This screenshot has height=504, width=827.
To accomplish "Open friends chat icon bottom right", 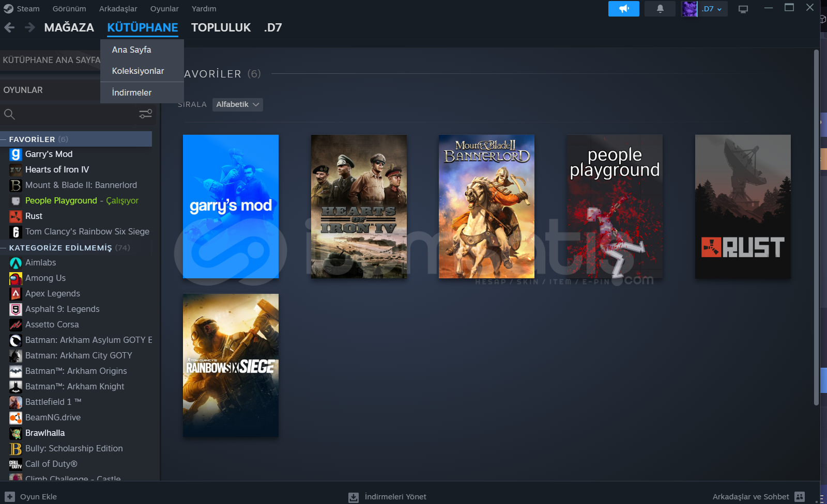I will pos(800,496).
